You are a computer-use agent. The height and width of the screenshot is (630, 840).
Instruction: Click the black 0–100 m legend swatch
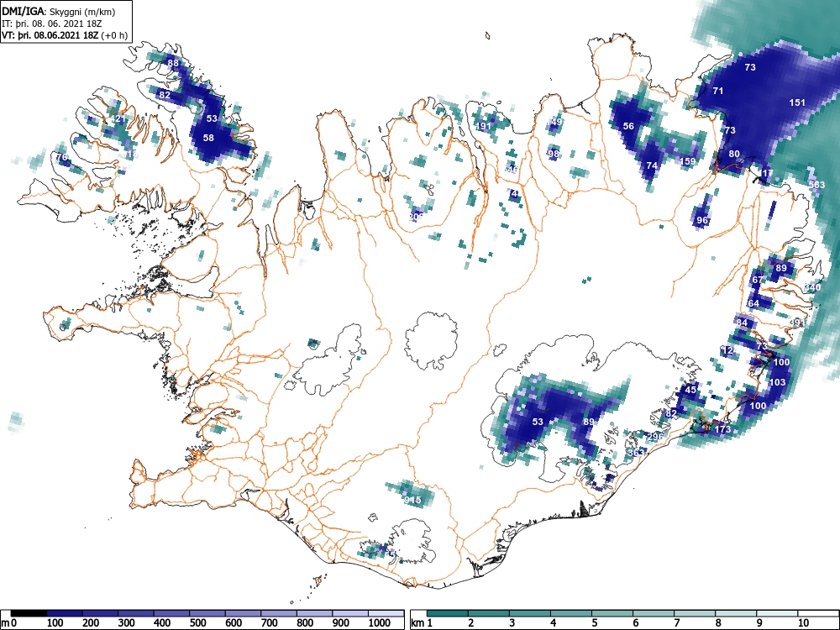coord(29,613)
